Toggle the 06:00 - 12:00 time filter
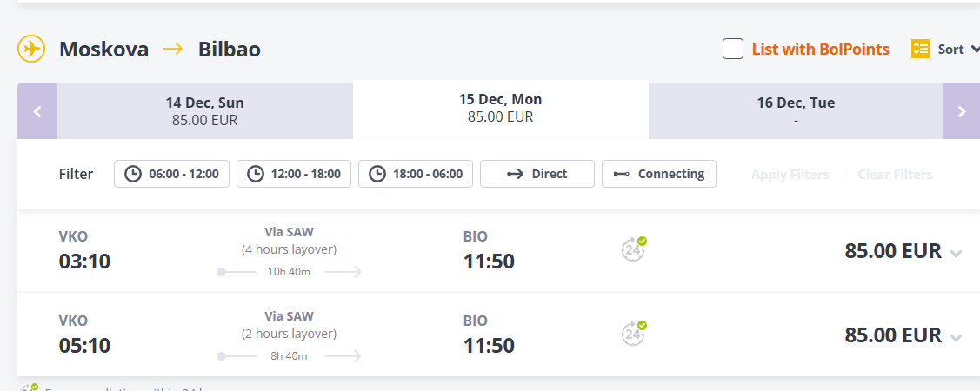The width and height of the screenshot is (980, 391). tap(172, 174)
